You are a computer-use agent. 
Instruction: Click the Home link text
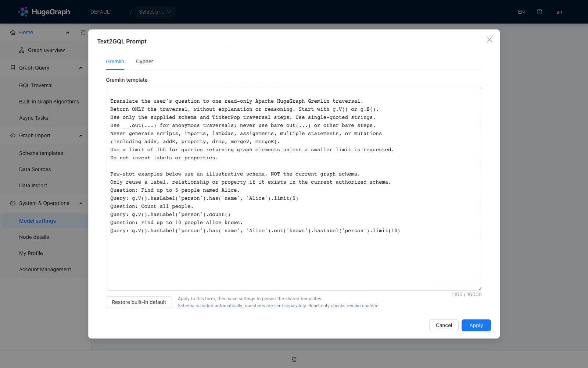(26, 32)
